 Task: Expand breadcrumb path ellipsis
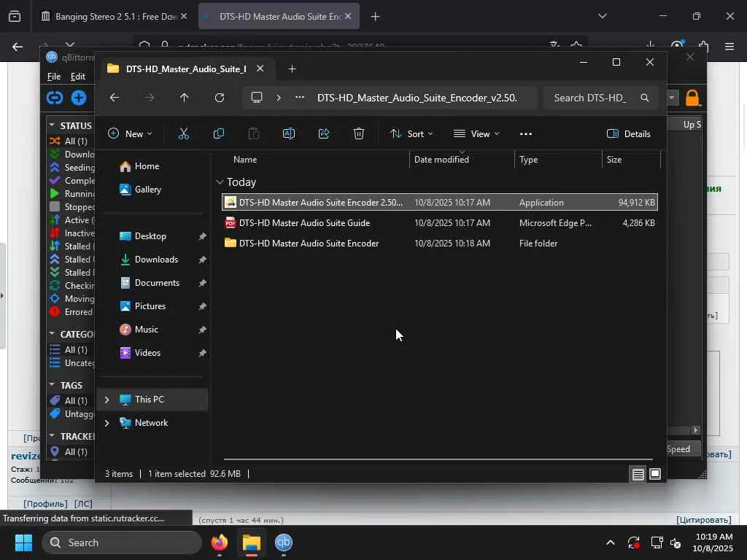(x=299, y=98)
